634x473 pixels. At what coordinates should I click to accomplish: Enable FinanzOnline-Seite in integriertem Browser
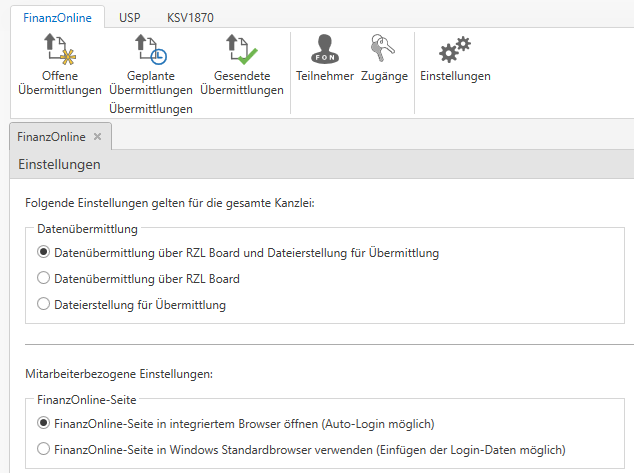[44, 424]
